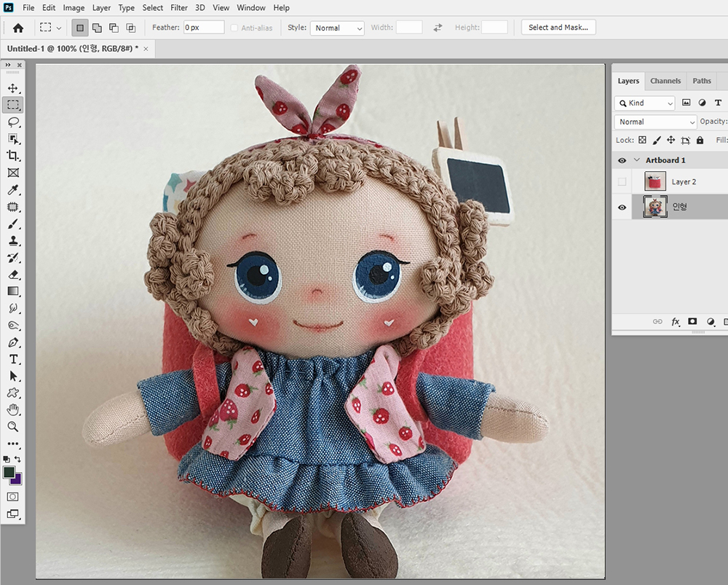Link layers at Layers panel bottom
Viewport: 728px width, 585px height.
(657, 321)
